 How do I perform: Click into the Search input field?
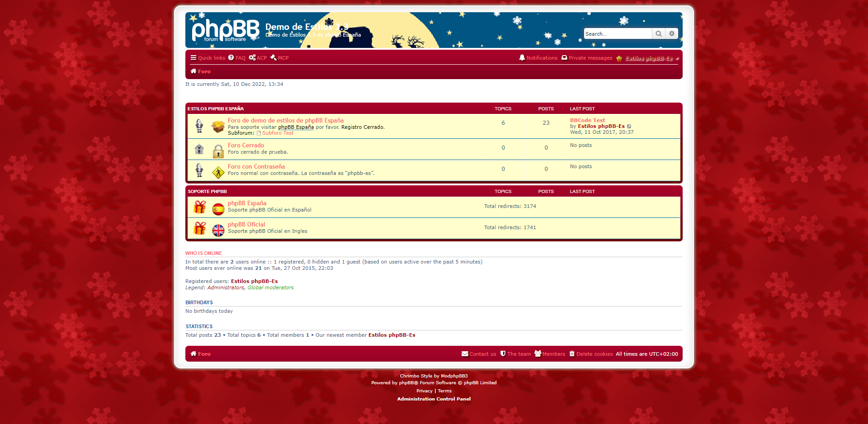[617, 34]
